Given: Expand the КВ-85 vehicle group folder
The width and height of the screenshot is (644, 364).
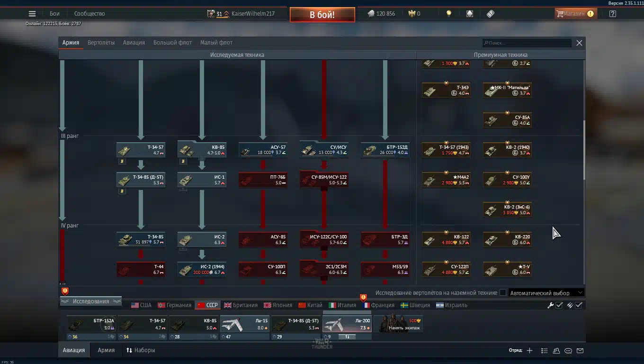Looking at the screenshot, I should 202,150.
